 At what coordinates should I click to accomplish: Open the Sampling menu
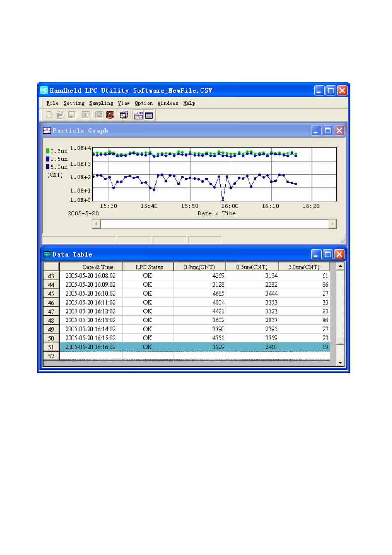click(x=101, y=103)
